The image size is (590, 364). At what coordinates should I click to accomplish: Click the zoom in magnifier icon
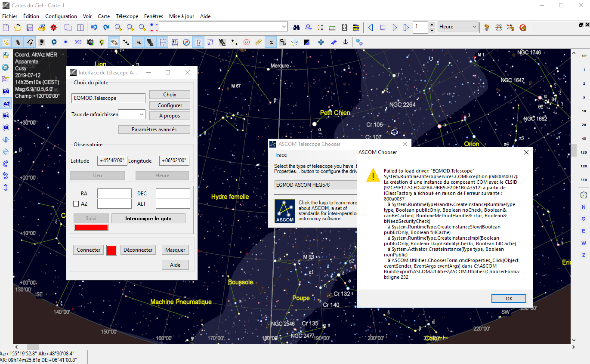tap(118, 28)
